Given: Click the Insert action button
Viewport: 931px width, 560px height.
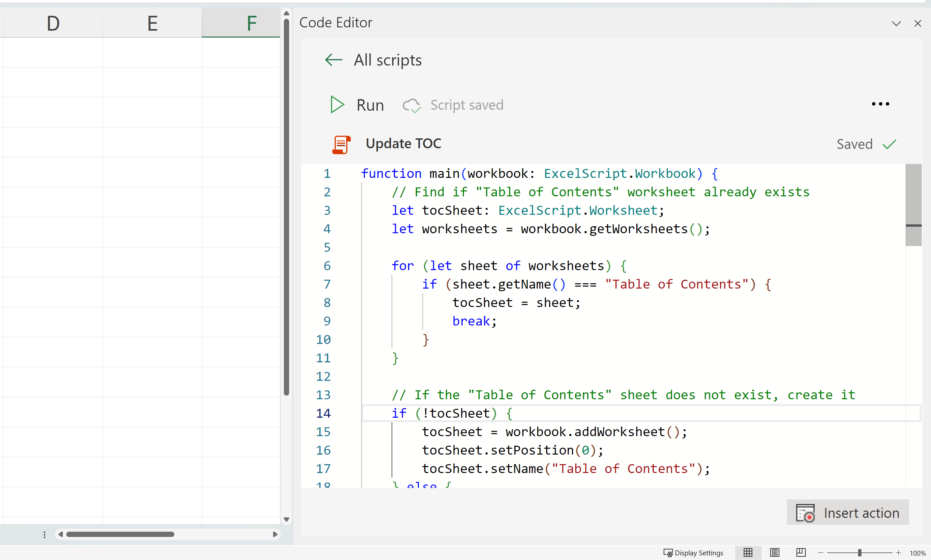Looking at the screenshot, I should click(x=848, y=513).
